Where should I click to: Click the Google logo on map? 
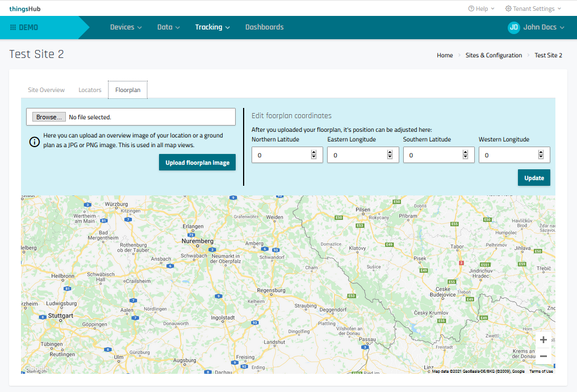click(x=35, y=369)
